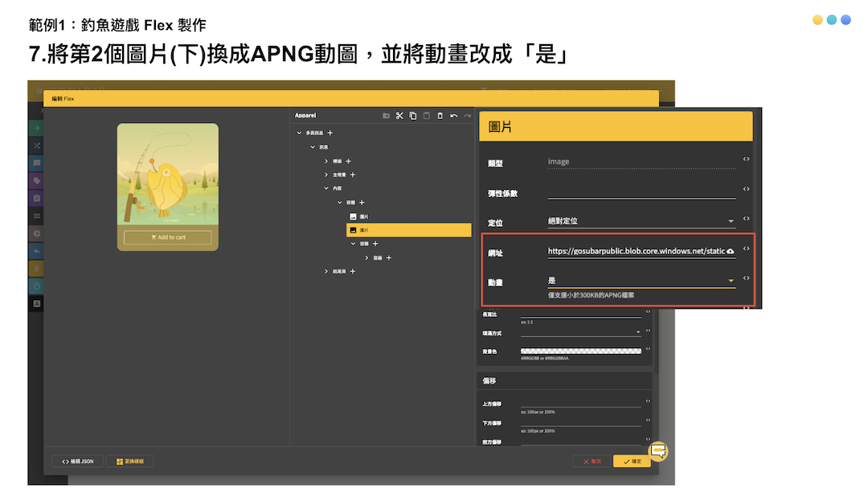Viewport: 868px width, 493px height.
Task: Click the purple tag icon in the background sidebar
Action: pos(36,181)
